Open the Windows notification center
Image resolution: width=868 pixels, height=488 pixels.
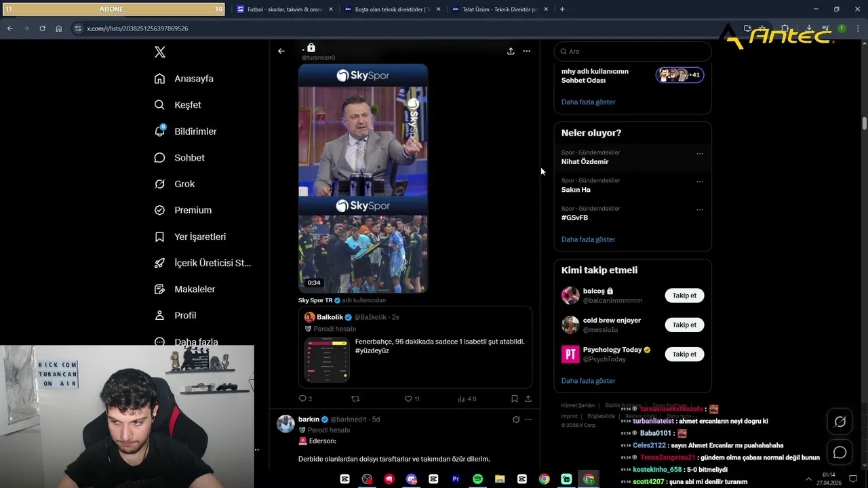pyautogui.click(x=853, y=479)
